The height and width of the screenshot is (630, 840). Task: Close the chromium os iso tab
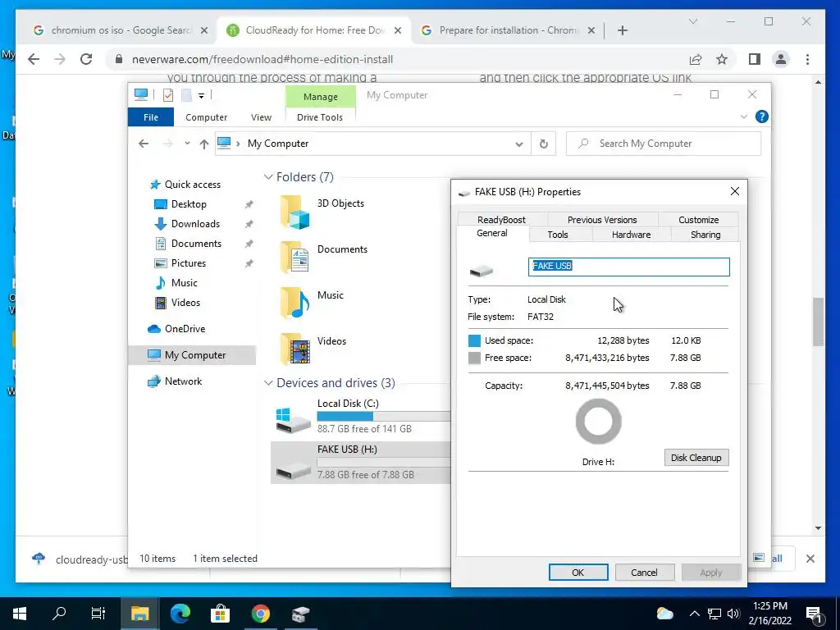pos(204,30)
